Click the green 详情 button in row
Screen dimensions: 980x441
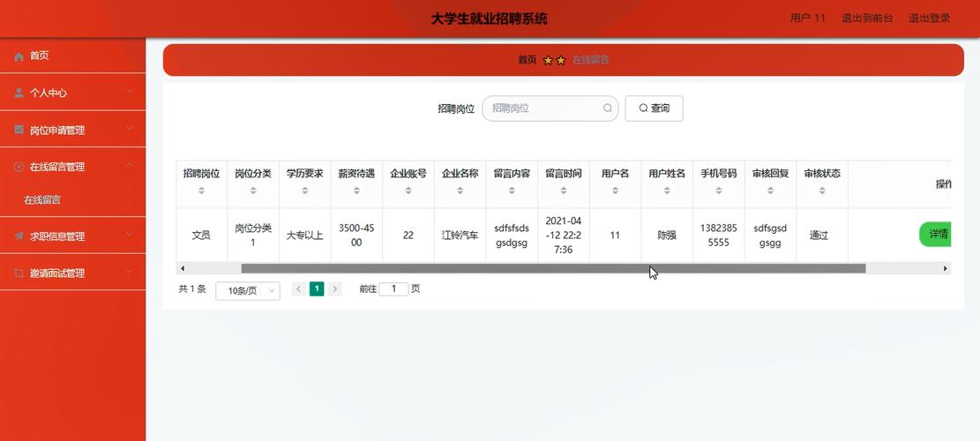pyautogui.click(x=935, y=235)
